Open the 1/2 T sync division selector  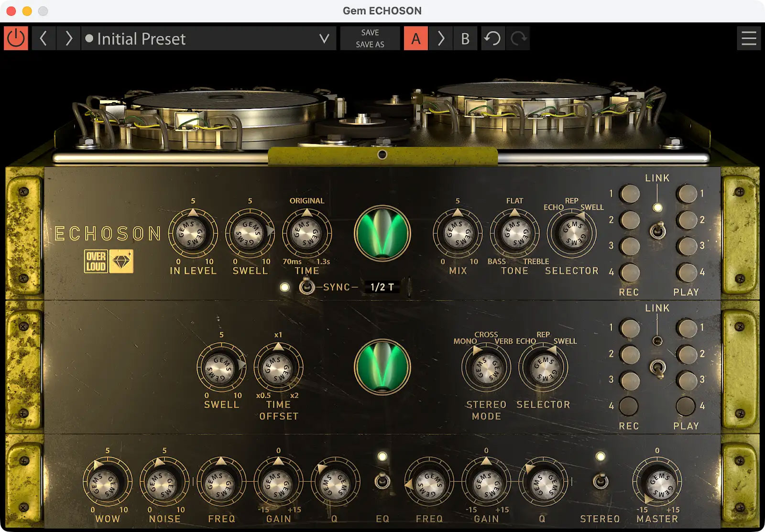click(382, 287)
